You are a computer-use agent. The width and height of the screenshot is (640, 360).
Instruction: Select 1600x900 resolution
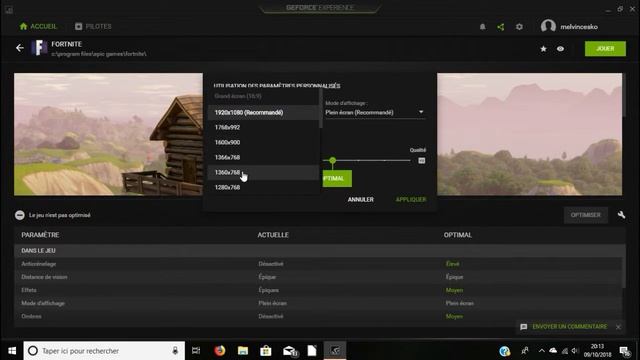click(x=264, y=142)
